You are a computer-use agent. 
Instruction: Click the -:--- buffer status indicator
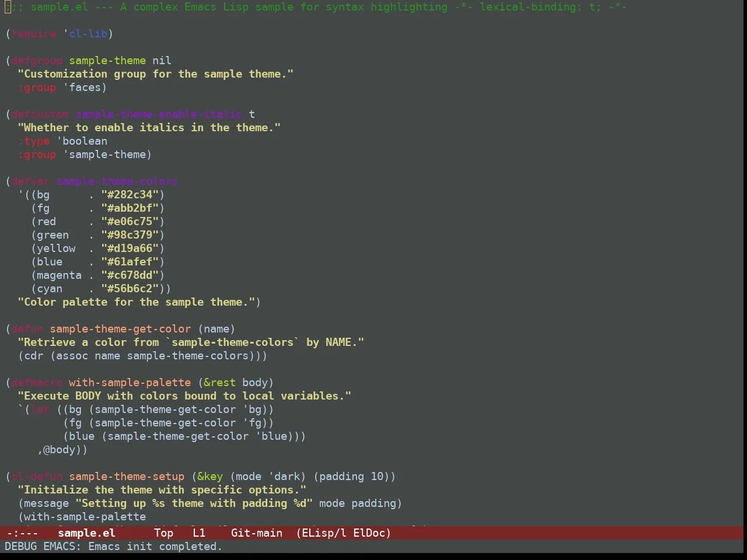tap(22, 533)
